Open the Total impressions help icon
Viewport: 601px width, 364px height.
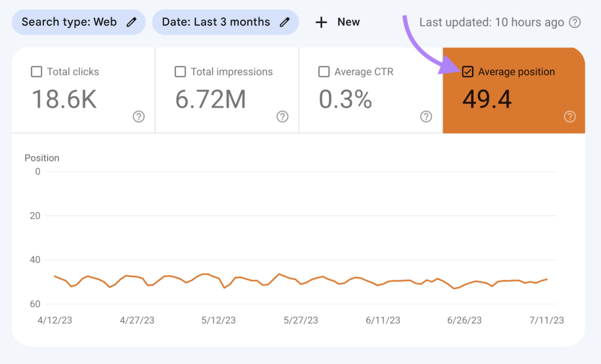point(282,117)
